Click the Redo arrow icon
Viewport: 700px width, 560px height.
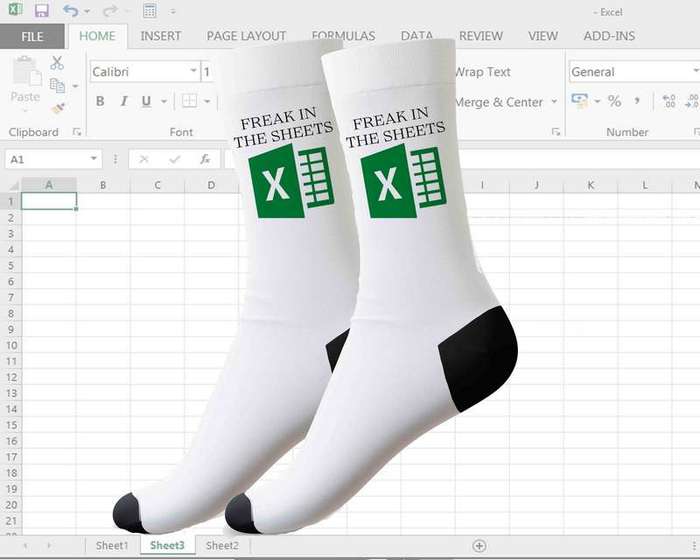(109, 10)
